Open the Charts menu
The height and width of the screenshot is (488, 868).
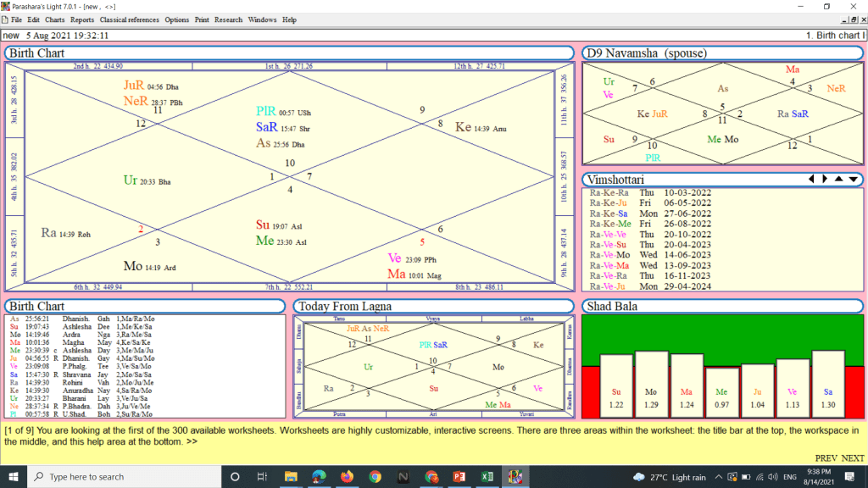pos(54,19)
